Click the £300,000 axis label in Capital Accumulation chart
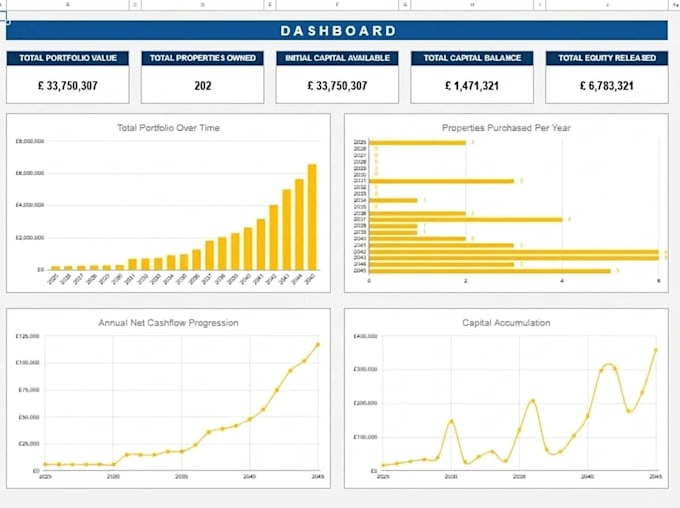This screenshot has height=508, width=680. pos(365,369)
